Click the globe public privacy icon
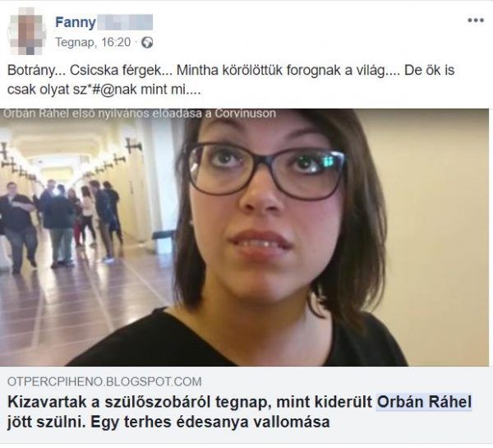This screenshot has height=448, width=493. click(147, 42)
